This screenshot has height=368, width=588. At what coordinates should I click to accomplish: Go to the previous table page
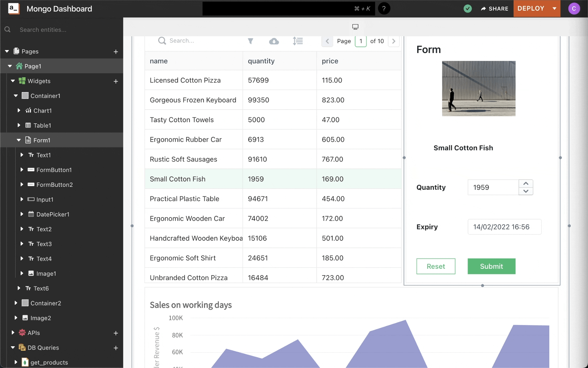[327, 41]
